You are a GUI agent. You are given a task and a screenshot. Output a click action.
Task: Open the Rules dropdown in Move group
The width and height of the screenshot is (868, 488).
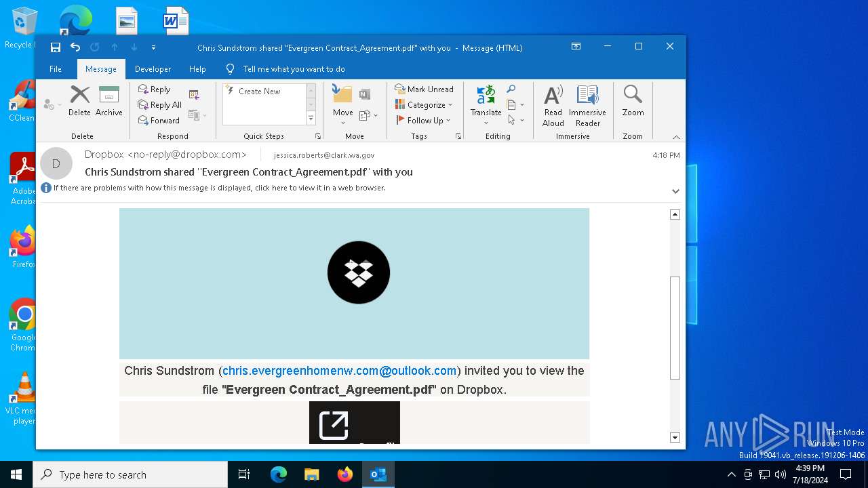point(368,115)
